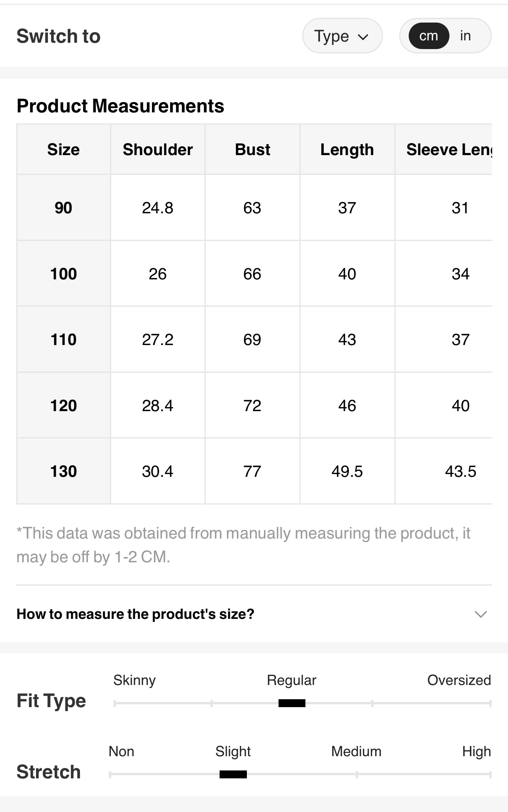Click the size 130 row label

coord(63,471)
